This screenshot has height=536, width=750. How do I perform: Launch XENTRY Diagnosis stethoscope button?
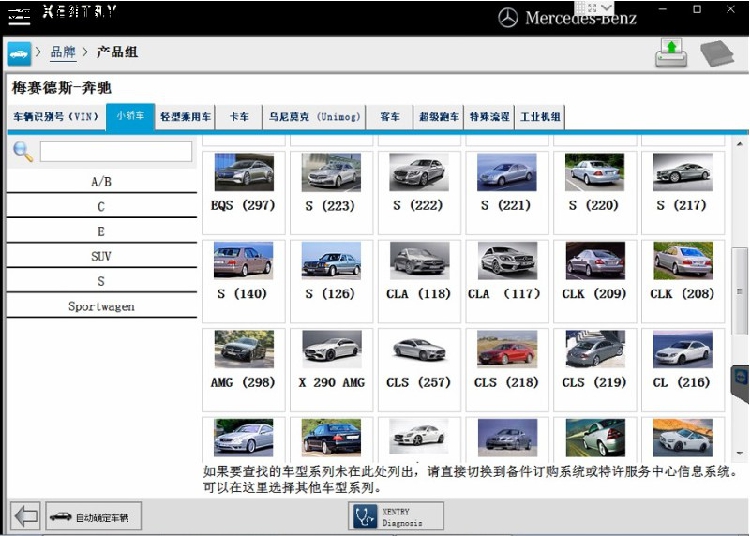(x=396, y=516)
